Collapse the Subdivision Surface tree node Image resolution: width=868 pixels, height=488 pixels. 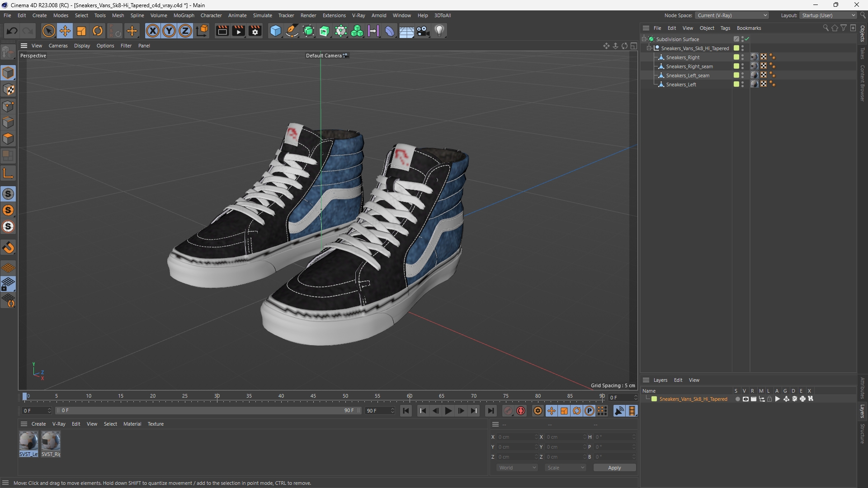[644, 39]
